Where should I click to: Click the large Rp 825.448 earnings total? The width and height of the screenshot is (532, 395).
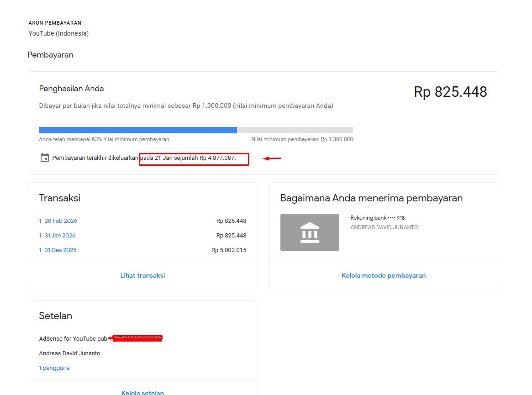[x=450, y=92]
